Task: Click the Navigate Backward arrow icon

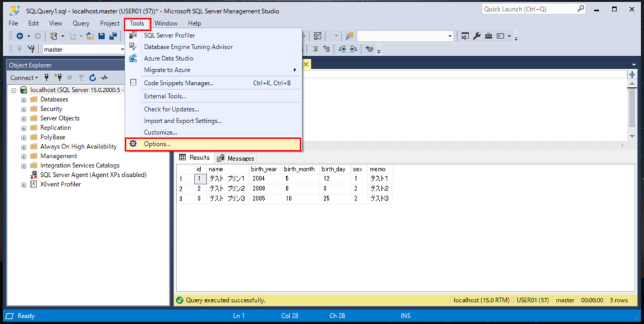Action: coord(20,36)
